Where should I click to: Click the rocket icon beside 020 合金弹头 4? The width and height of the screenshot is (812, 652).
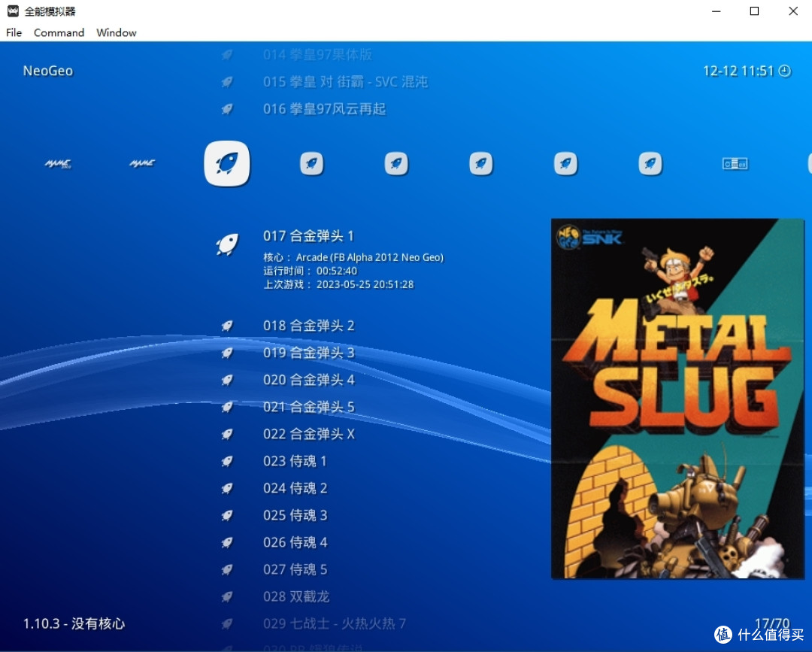[227, 380]
